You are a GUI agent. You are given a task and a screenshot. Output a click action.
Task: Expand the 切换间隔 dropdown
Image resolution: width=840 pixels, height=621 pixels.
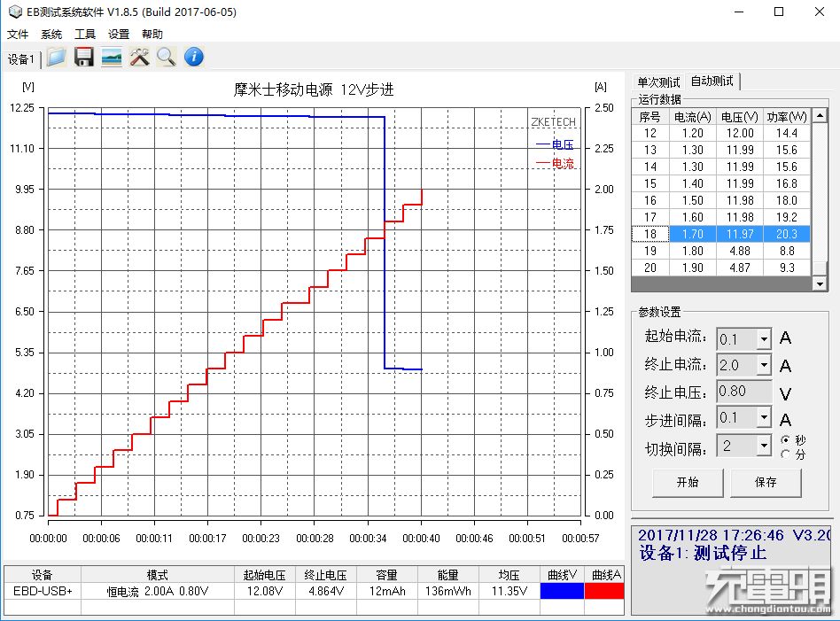764,446
